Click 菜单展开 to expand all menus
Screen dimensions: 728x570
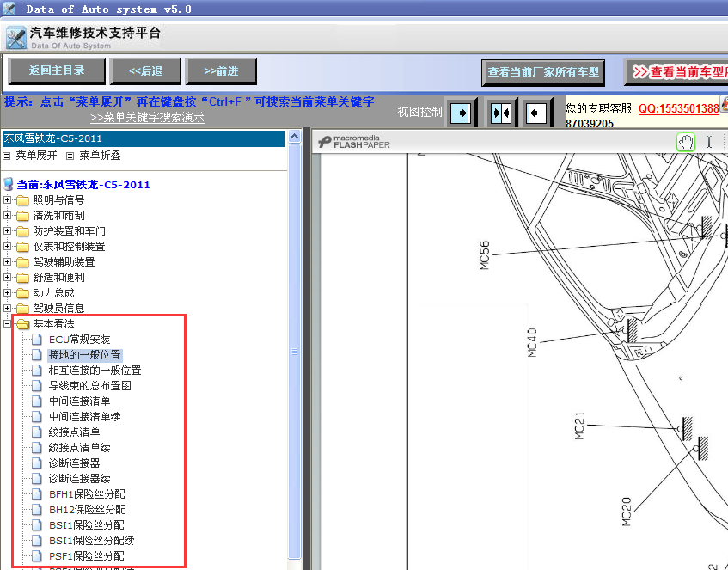click(x=36, y=156)
